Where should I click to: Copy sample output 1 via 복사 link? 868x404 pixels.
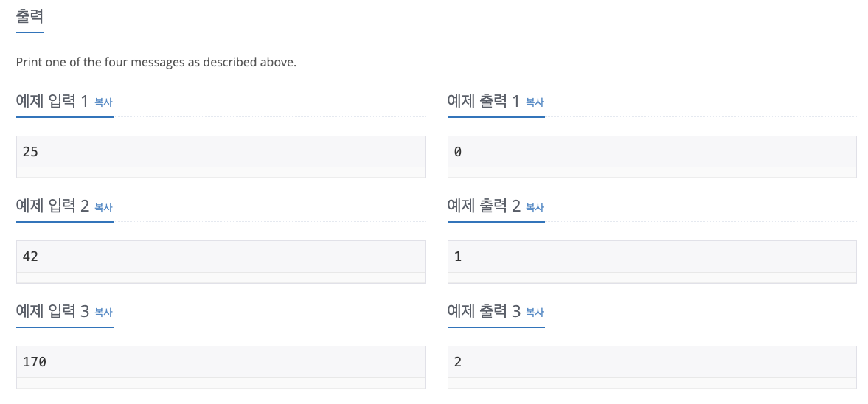click(535, 102)
